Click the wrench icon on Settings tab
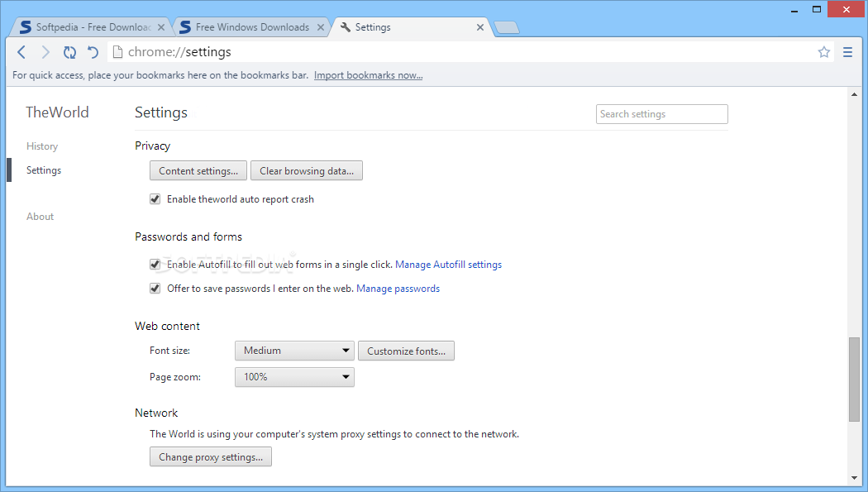The image size is (868, 492). pyautogui.click(x=346, y=27)
